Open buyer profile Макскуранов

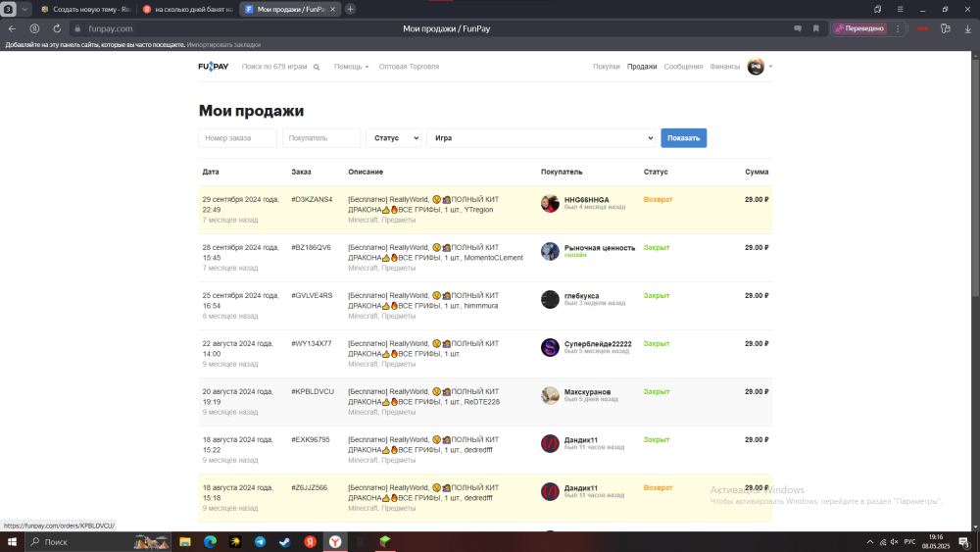point(587,392)
